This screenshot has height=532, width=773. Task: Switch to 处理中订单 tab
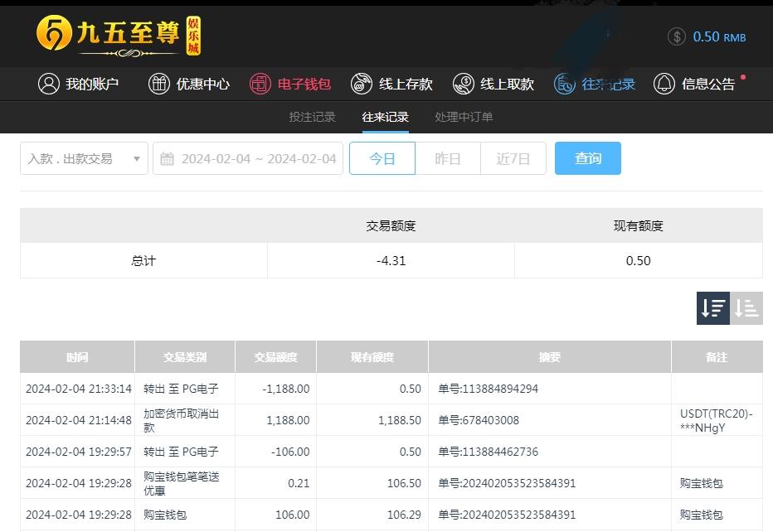click(464, 117)
